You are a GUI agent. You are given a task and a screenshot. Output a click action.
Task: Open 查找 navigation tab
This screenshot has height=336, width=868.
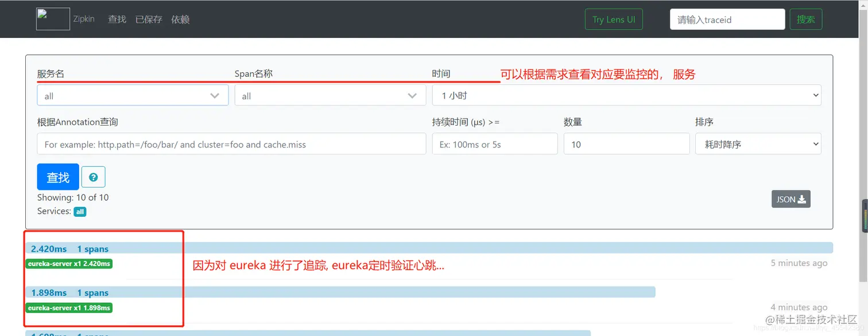(x=117, y=19)
